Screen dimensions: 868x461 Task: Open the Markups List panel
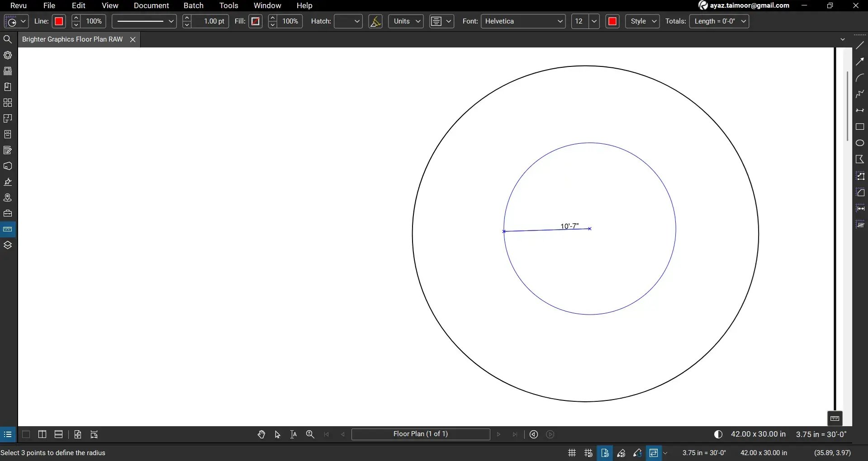click(8, 150)
